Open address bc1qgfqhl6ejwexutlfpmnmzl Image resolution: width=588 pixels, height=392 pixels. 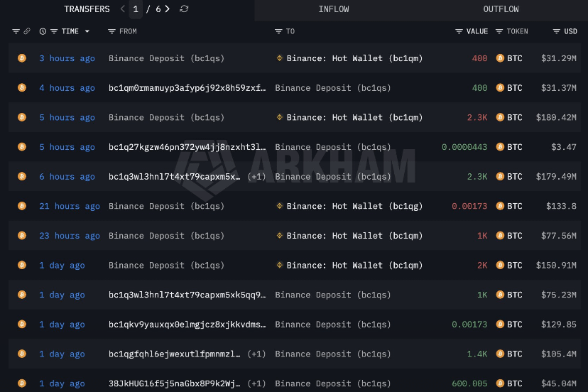175,354
